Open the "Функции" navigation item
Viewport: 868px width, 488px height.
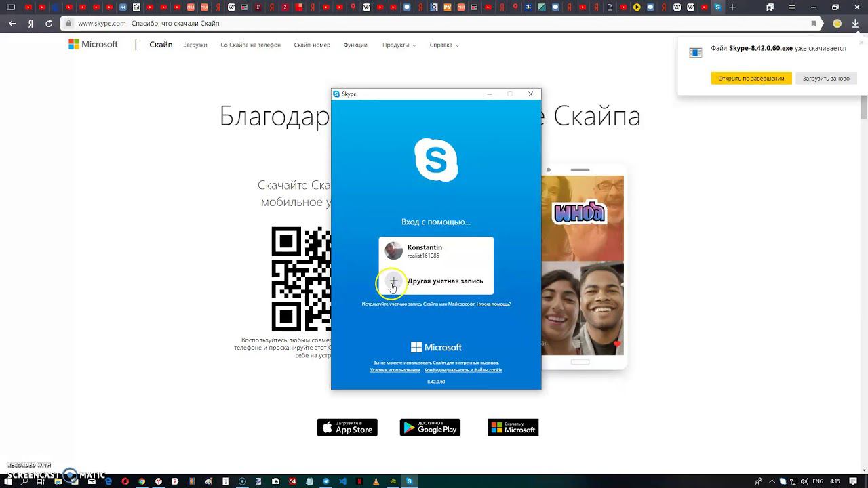pyautogui.click(x=355, y=45)
